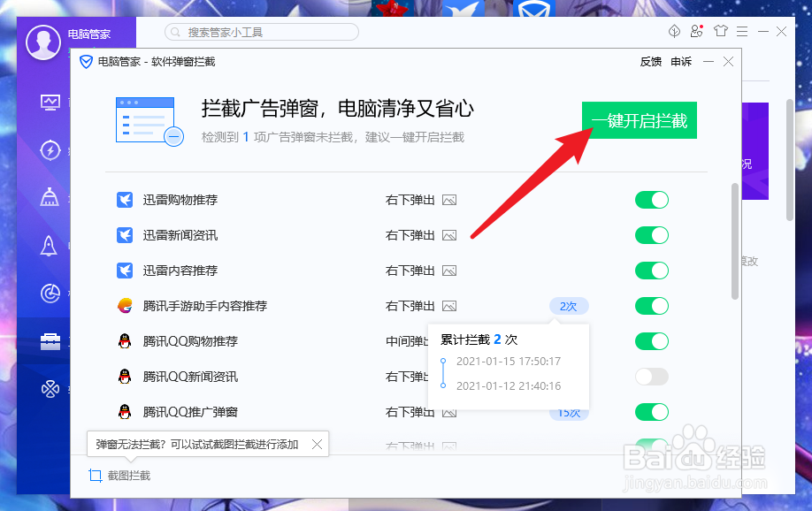
Task: Open the cleanup broom sidebar icon
Action: click(50, 197)
